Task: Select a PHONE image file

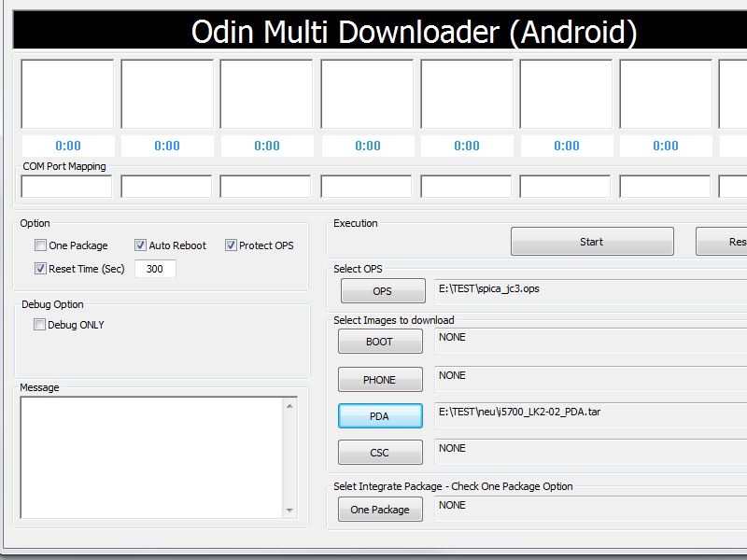Action: 380,380
